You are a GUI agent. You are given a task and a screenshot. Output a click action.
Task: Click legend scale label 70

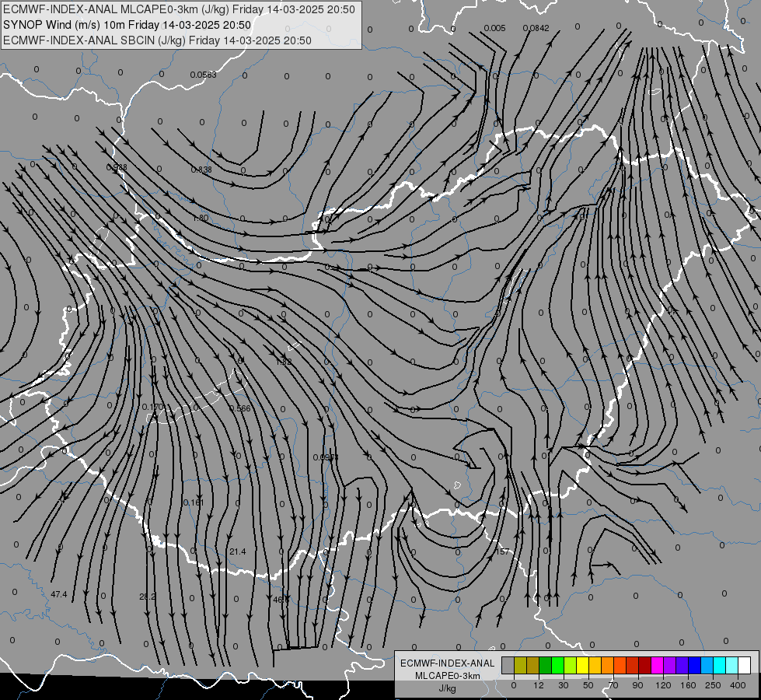[613, 685]
